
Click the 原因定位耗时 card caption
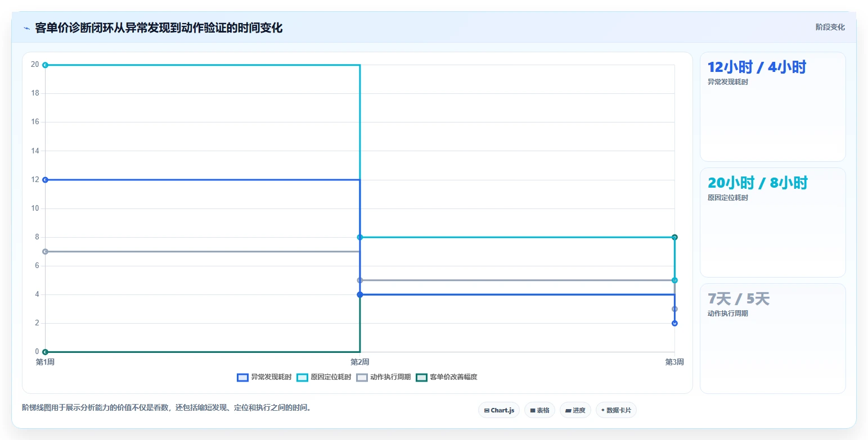point(728,198)
